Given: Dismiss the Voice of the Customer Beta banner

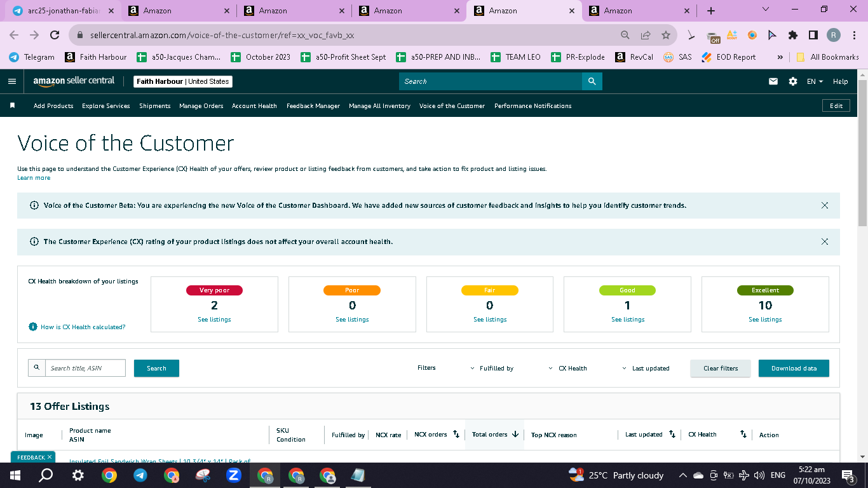Looking at the screenshot, I should [x=825, y=205].
